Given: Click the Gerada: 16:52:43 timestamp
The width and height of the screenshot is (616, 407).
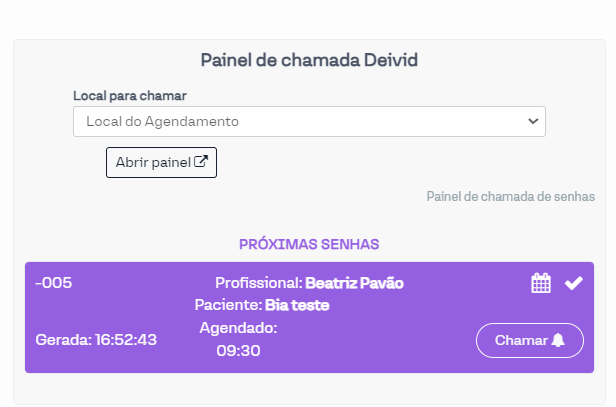Looking at the screenshot, I should coord(96,340).
